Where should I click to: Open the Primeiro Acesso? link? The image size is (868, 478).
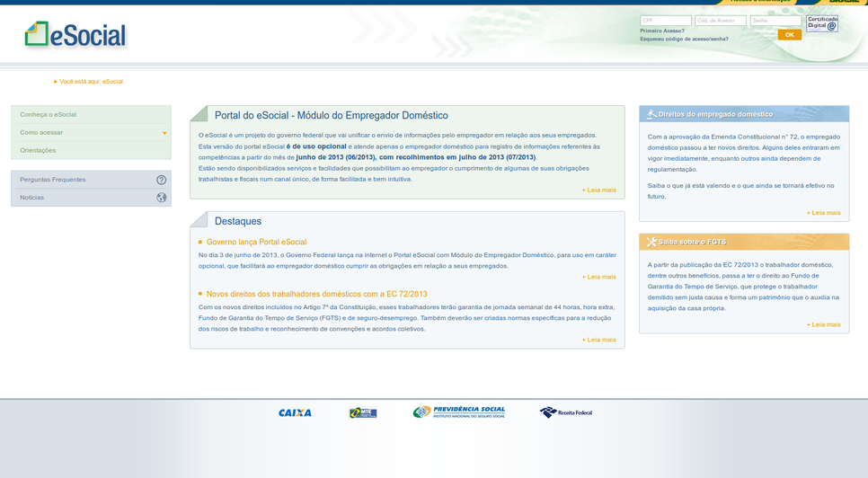pos(662,31)
